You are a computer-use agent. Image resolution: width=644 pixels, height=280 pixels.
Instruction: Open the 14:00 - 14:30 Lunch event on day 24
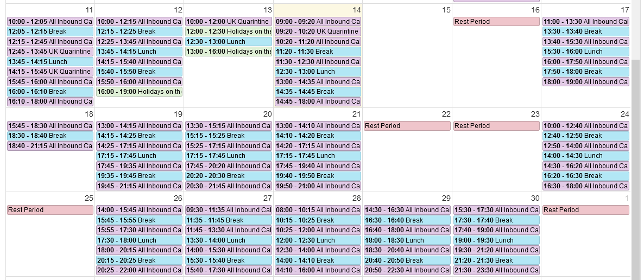pos(586,156)
